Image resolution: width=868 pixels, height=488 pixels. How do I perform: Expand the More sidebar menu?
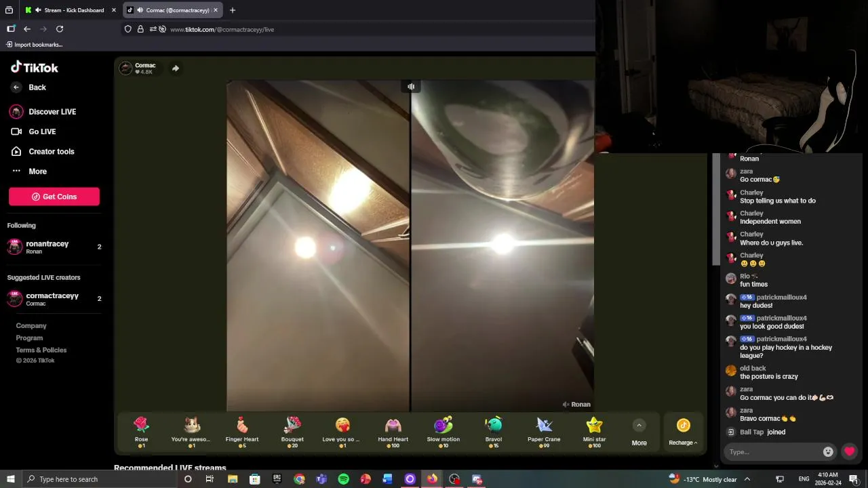(29, 171)
